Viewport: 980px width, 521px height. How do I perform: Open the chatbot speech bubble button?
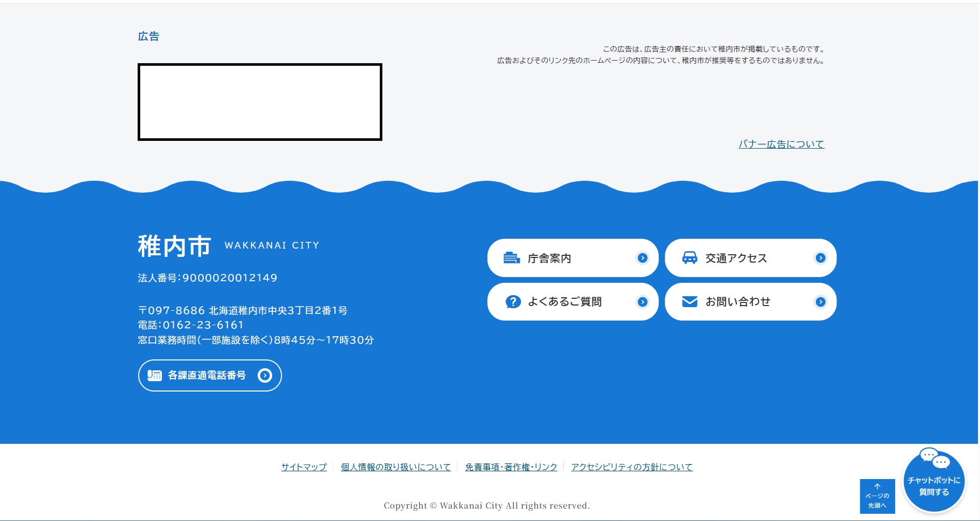tap(934, 481)
